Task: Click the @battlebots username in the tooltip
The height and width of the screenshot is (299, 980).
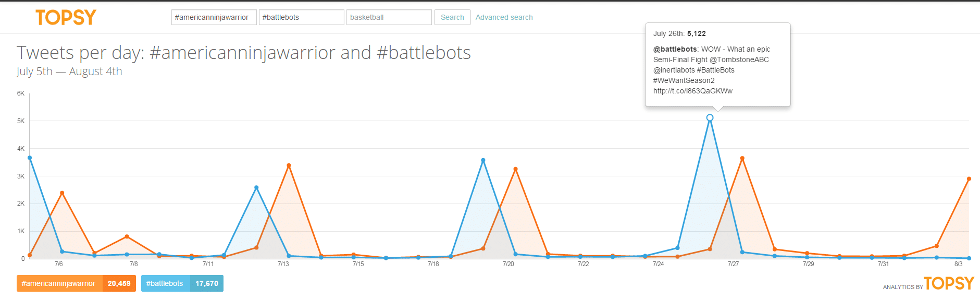Action: [675, 49]
